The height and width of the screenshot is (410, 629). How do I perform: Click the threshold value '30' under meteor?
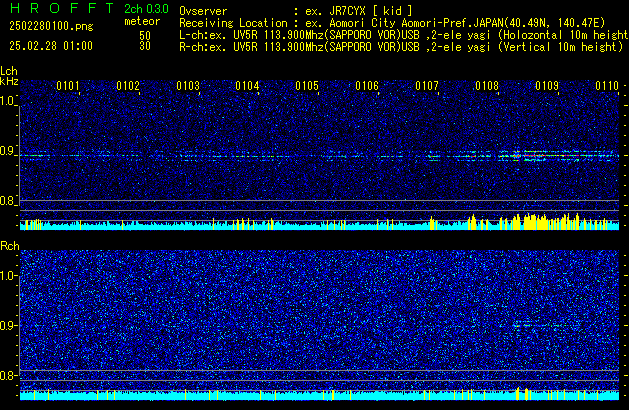pos(145,46)
